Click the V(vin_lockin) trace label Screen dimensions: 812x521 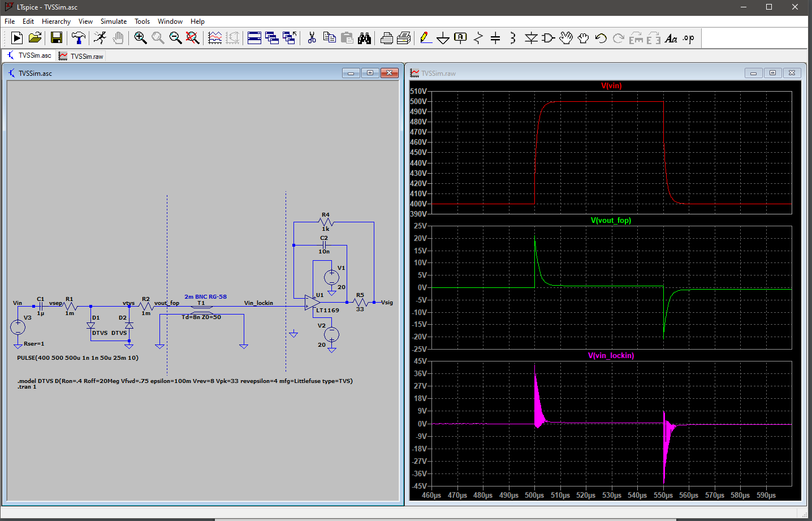(611, 356)
